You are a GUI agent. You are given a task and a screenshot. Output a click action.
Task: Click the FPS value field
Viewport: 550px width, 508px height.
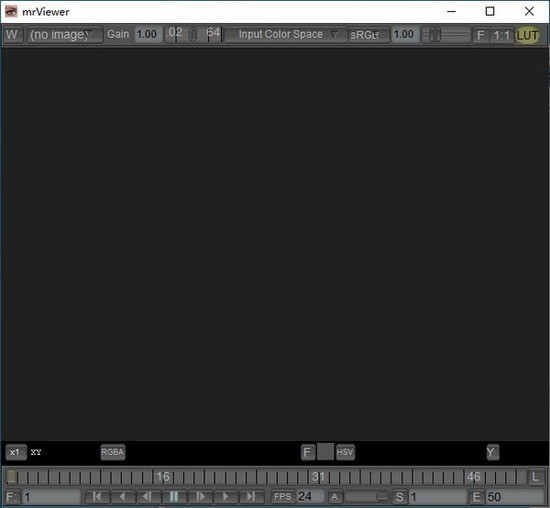click(x=310, y=496)
